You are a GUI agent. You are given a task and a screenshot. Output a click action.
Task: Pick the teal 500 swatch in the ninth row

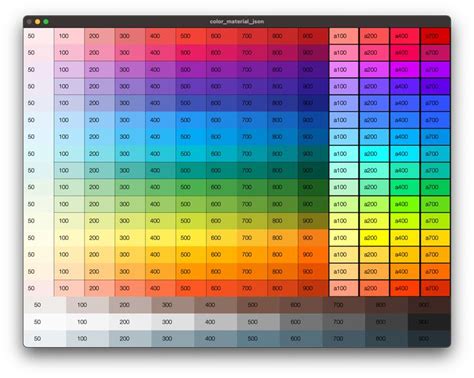click(191, 170)
